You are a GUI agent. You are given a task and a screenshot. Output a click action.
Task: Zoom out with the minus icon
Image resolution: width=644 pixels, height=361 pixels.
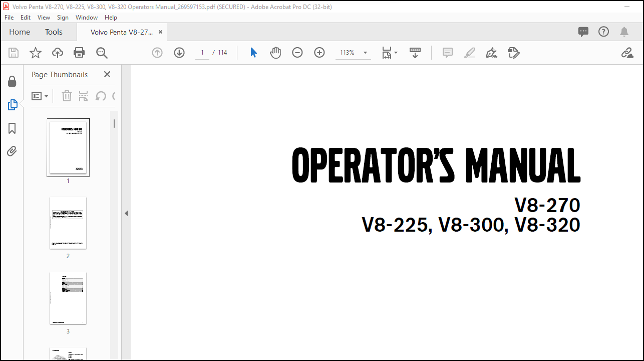(x=297, y=53)
